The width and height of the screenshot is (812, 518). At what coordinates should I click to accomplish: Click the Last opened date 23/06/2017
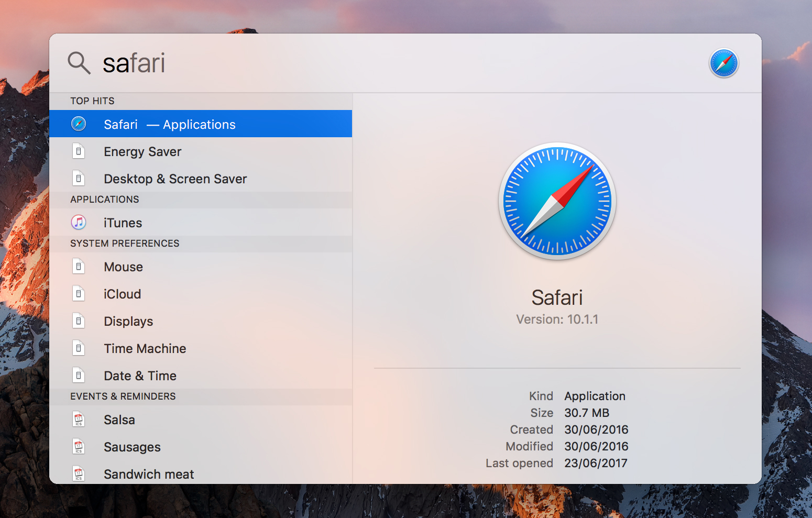[596, 463]
